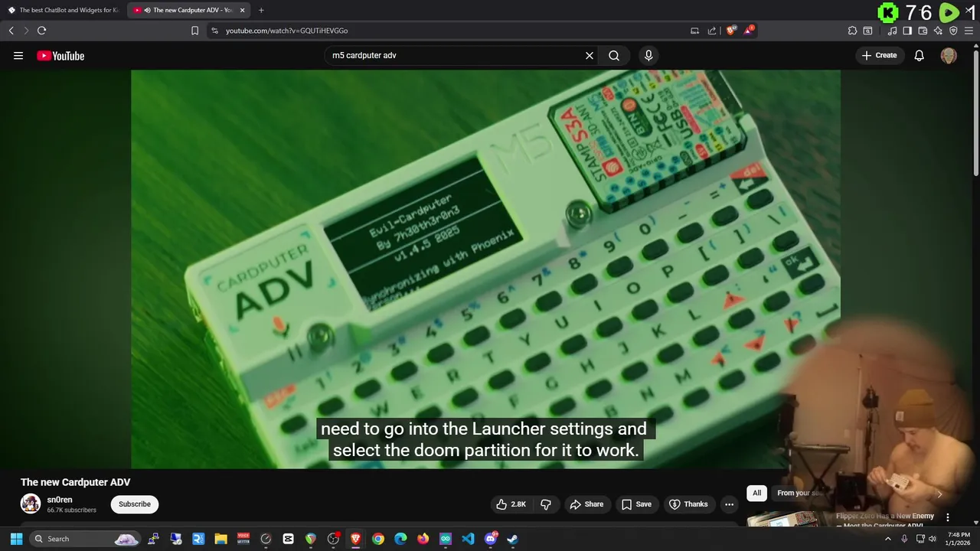980x551 pixels.
Task: Toggle the Brave sidebar panel
Action: (907, 31)
